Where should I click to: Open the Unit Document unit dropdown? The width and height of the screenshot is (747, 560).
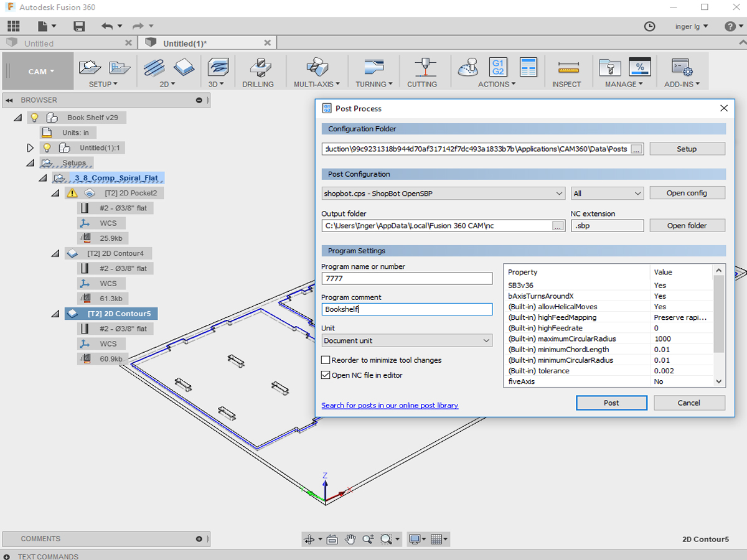[407, 340]
